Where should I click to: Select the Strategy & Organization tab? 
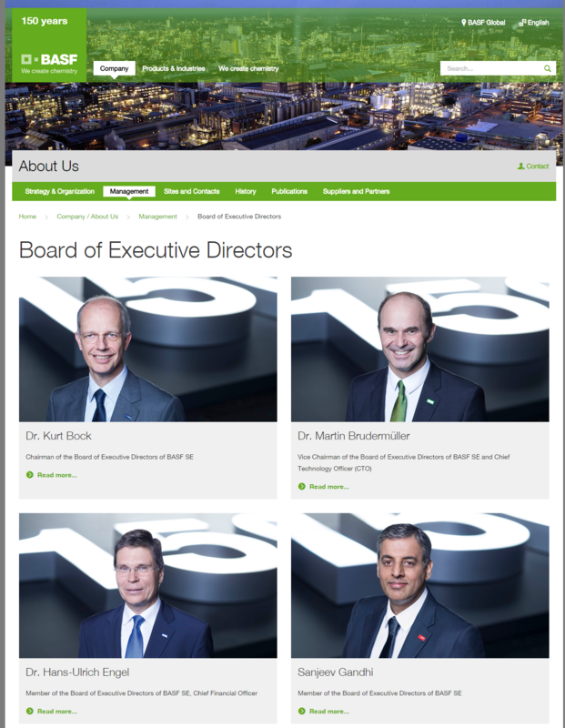tap(59, 191)
